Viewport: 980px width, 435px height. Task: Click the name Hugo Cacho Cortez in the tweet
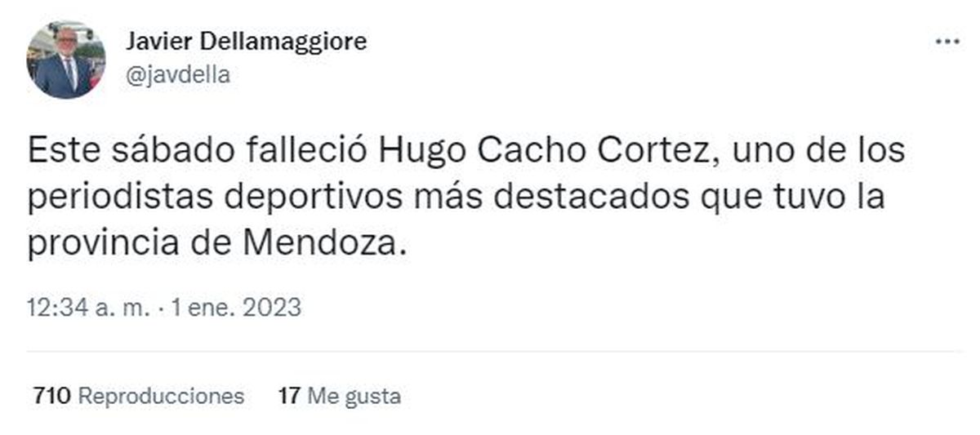(x=539, y=153)
